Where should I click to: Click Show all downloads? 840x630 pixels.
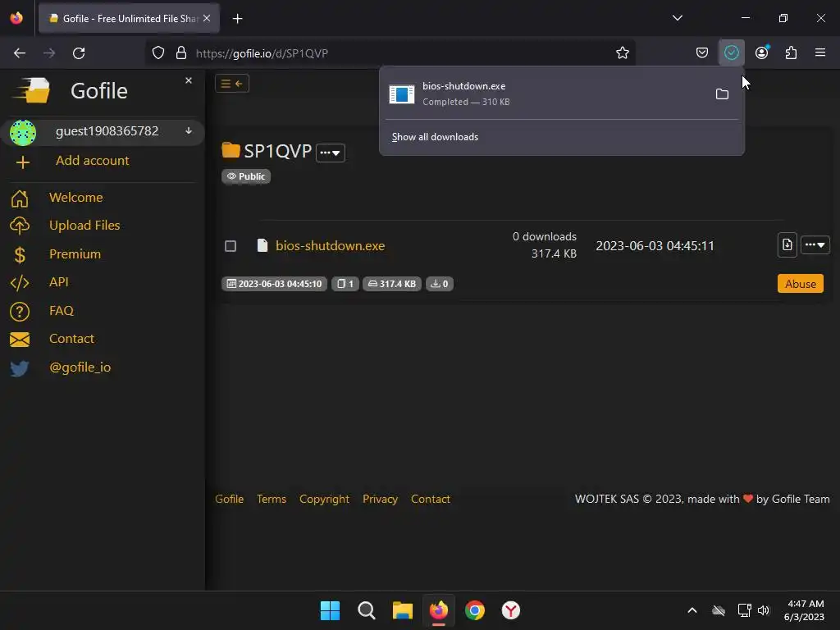point(435,137)
